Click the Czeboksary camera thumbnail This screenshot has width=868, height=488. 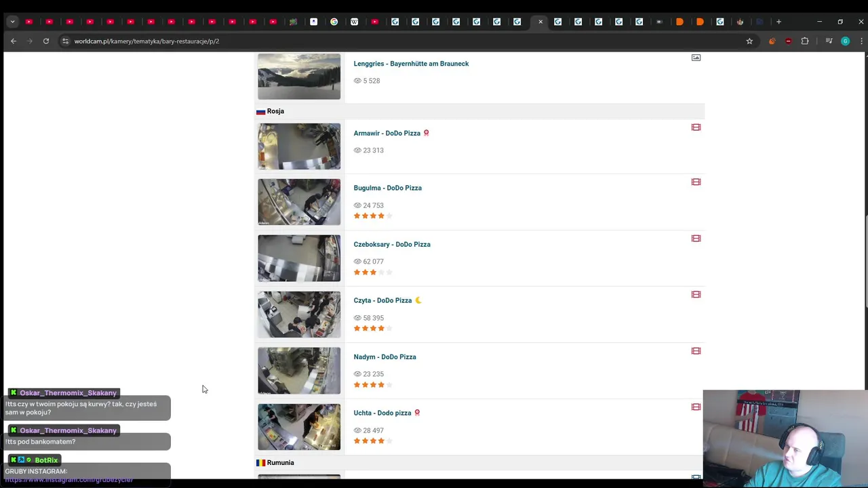pyautogui.click(x=299, y=258)
